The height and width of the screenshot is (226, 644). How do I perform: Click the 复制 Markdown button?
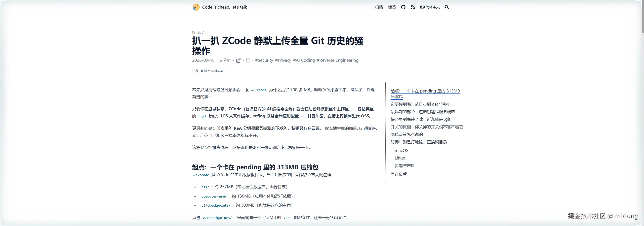click(209, 71)
